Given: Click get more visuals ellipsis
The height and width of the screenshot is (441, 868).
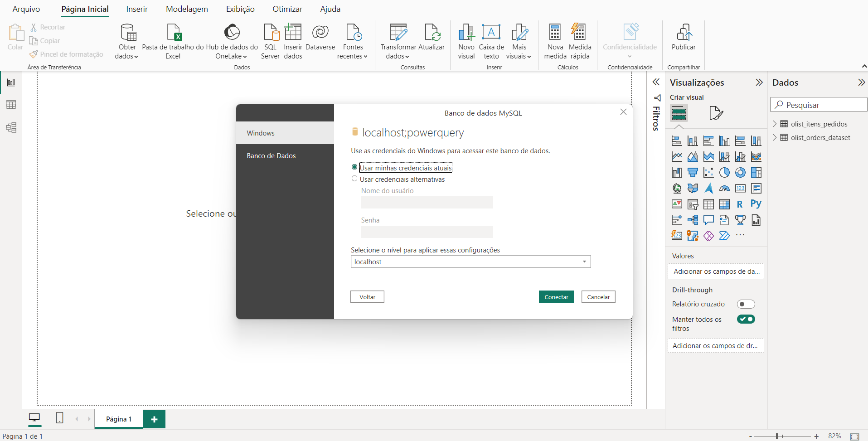Looking at the screenshot, I should point(740,235).
